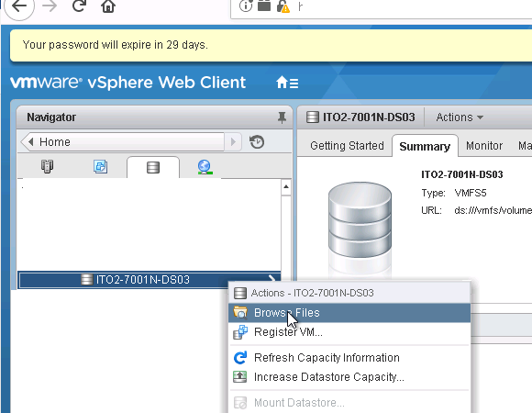
Task: Click the password expiry notification text
Action: (x=115, y=45)
